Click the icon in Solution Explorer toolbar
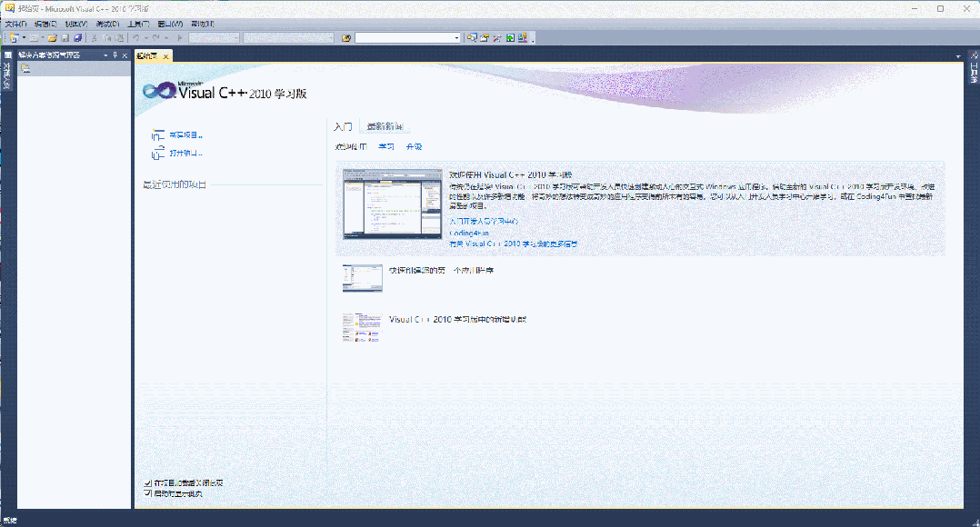 25,68
